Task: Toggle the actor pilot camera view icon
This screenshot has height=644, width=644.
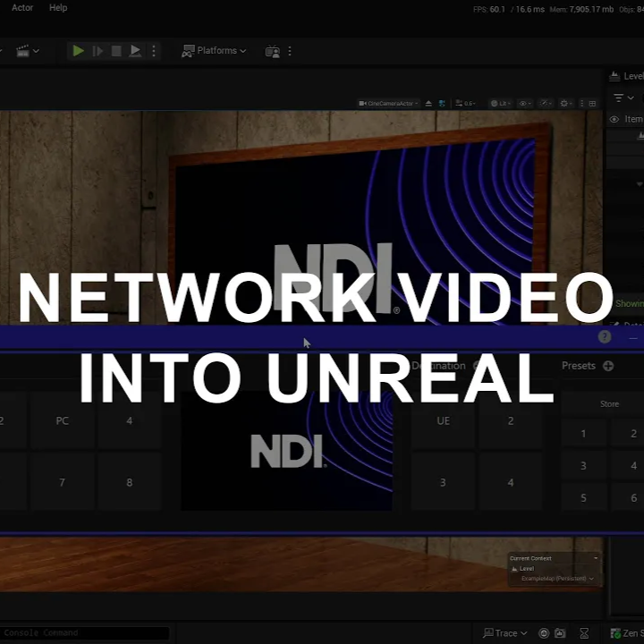Action: pyautogui.click(x=442, y=104)
